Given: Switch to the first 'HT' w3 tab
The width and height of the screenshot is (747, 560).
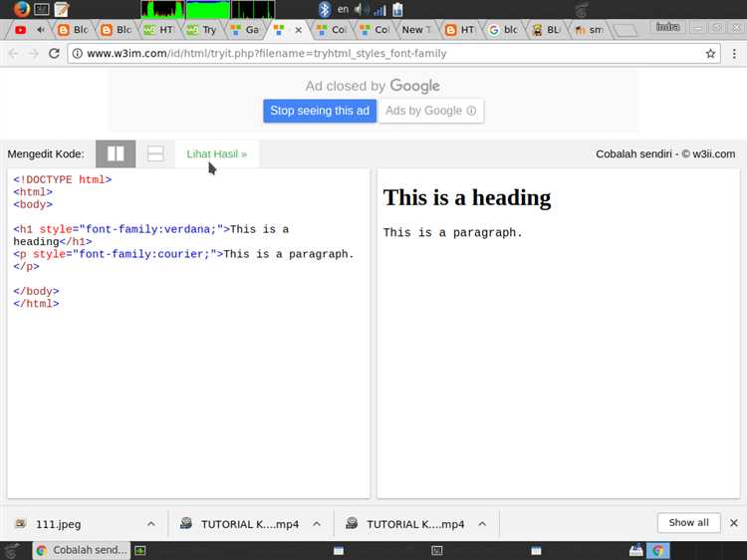Looking at the screenshot, I should 158,30.
